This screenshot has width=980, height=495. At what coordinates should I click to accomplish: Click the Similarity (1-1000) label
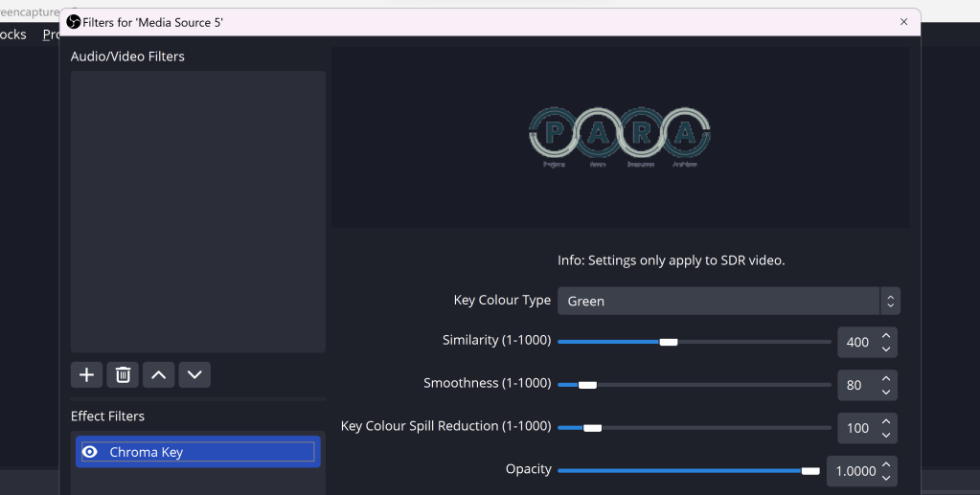497,341
